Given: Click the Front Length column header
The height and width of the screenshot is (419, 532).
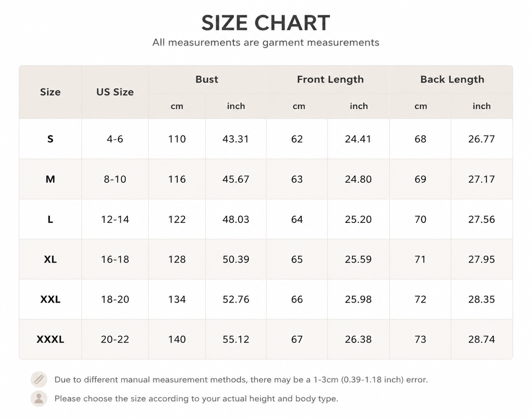Looking at the screenshot, I should [330, 79].
